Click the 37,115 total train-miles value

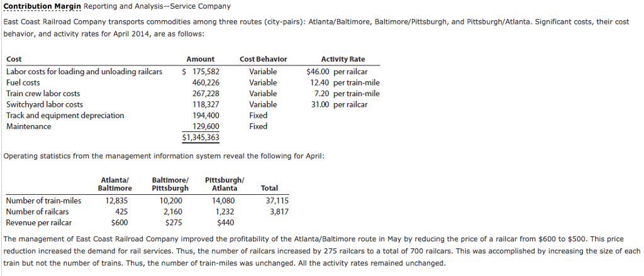pos(277,201)
